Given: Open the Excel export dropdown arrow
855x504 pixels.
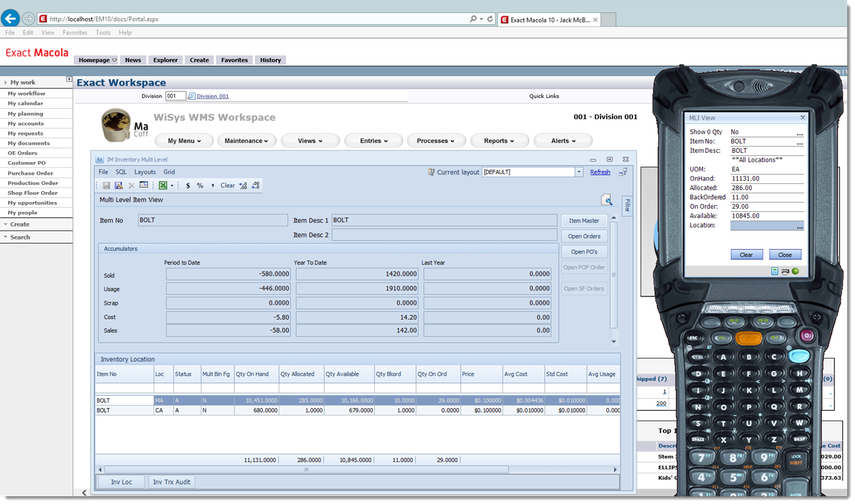Looking at the screenshot, I should coord(172,185).
